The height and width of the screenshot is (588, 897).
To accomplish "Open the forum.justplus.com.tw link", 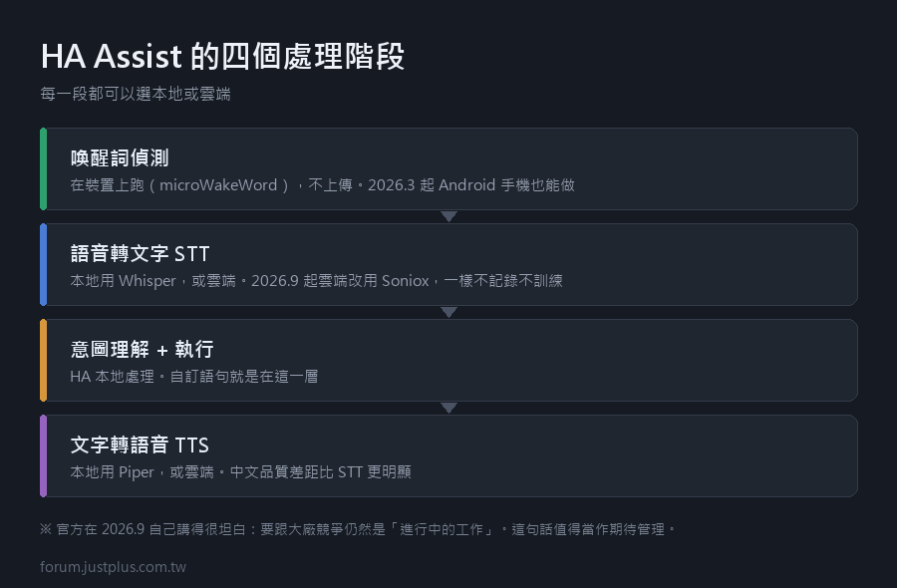I will coord(114,567).
